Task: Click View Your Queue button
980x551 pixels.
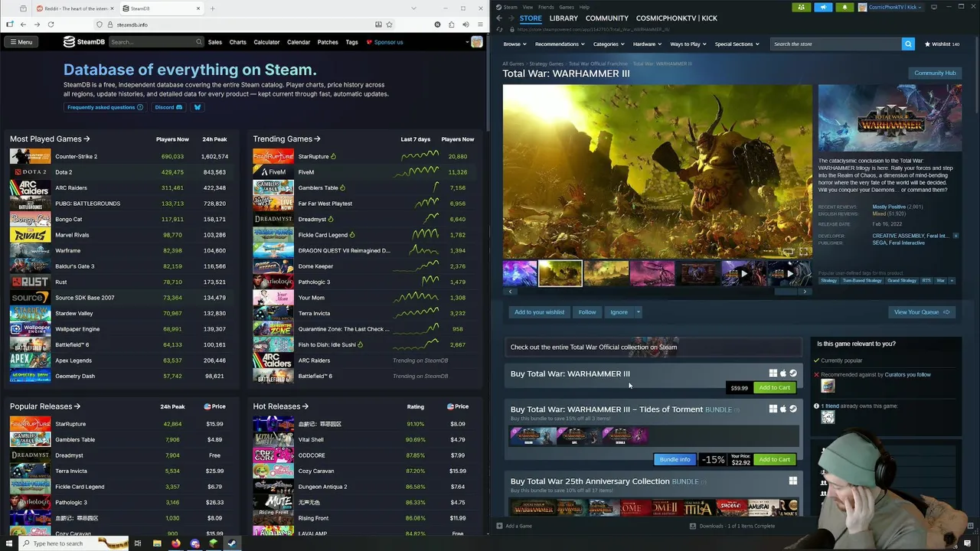Action: coord(922,312)
